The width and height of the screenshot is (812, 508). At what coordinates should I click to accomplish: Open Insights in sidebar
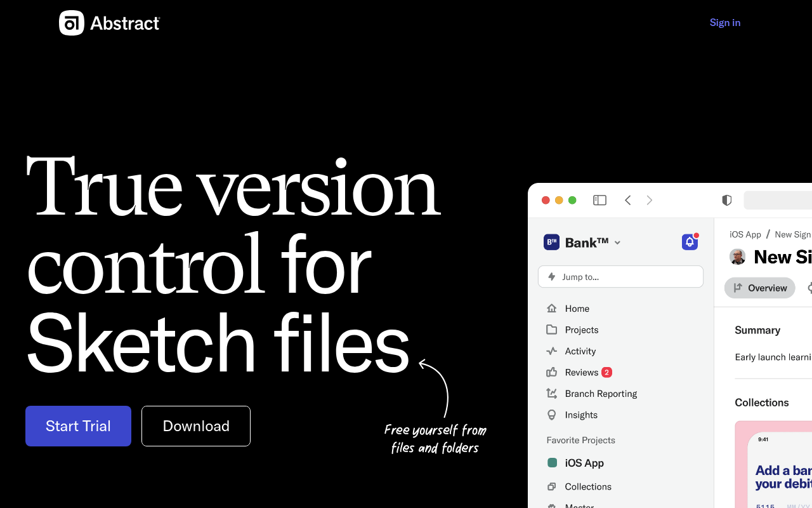click(581, 415)
